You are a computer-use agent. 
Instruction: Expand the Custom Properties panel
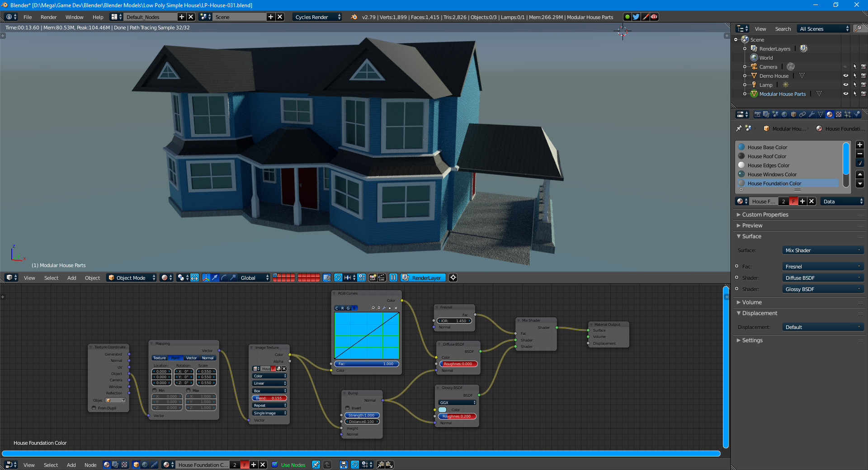click(764, 215)
